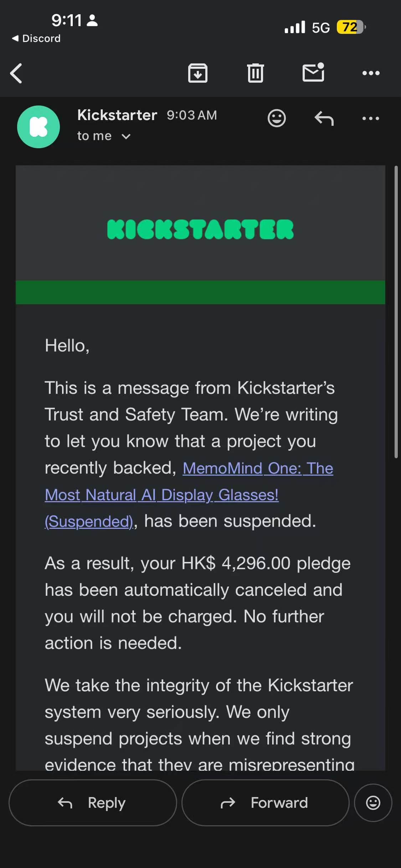The height and width of the screenshot is (868, 401).
Task: Open top toolbar more options menu
Action: 371,73
